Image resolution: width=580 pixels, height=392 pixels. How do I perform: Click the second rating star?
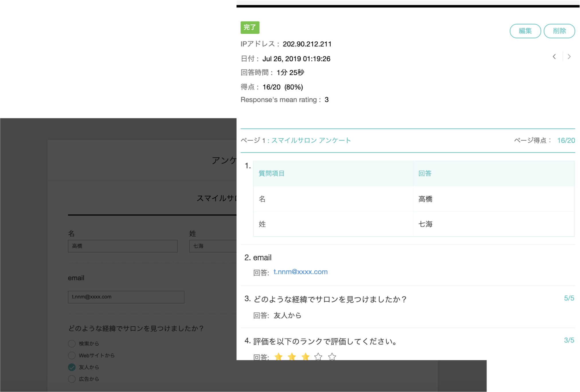pos(292,356)
